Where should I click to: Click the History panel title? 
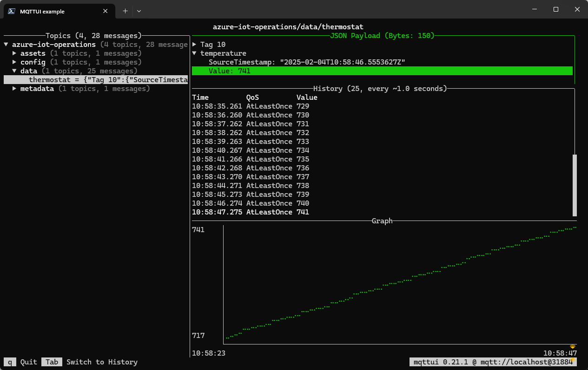pyautogui.click(x=380, y=89)
